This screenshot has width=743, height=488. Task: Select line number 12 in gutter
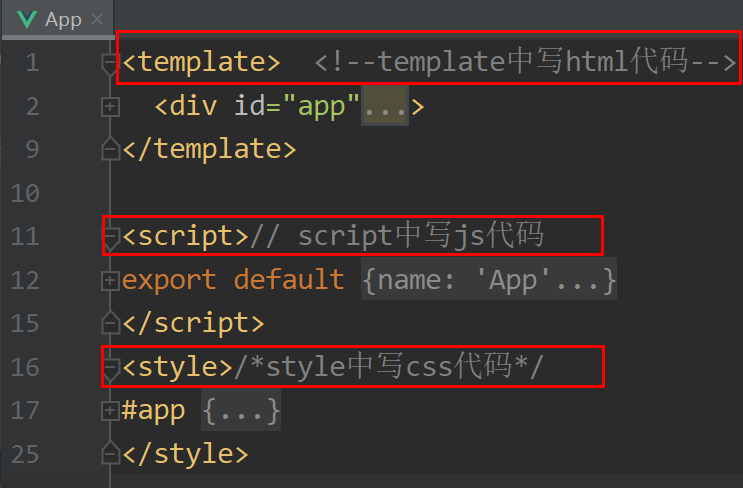25,280
